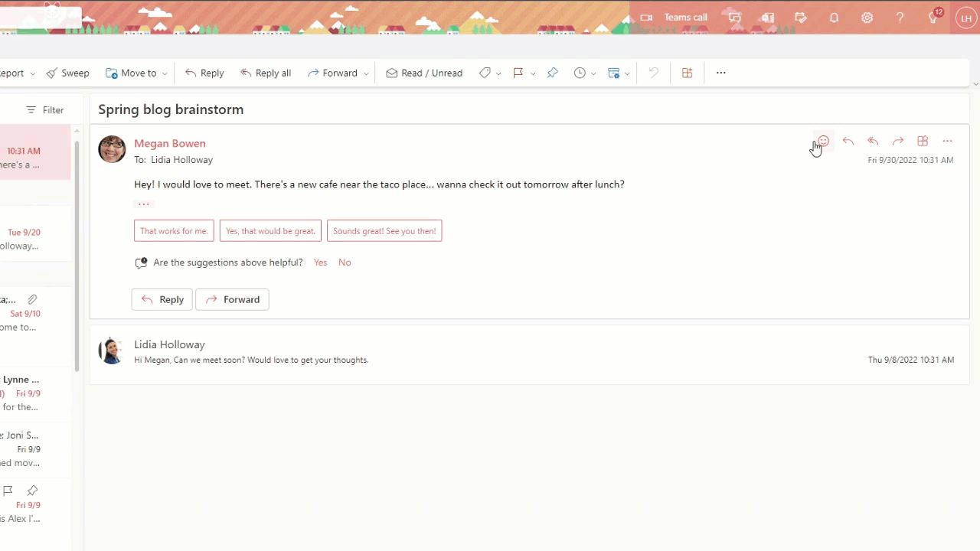Open More actions ellipsis in message header
This screenshot has height=551, width=980.
(x=948, y=141)
